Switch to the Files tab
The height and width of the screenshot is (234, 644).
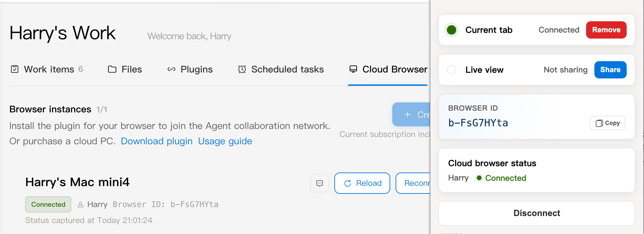[x=125, y=69]
